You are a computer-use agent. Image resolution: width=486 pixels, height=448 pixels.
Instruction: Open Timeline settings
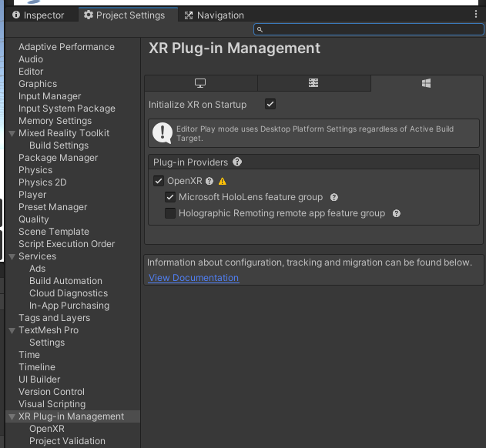(x=37, y=367)
